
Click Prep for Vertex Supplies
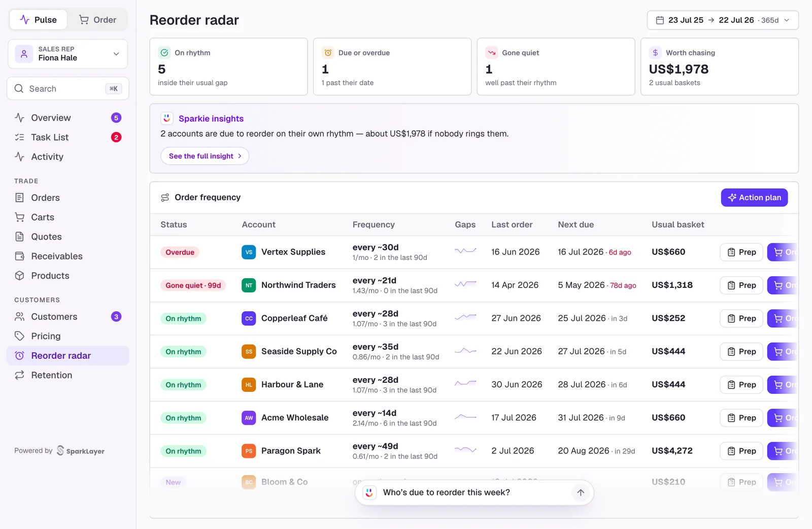[741, 252]
